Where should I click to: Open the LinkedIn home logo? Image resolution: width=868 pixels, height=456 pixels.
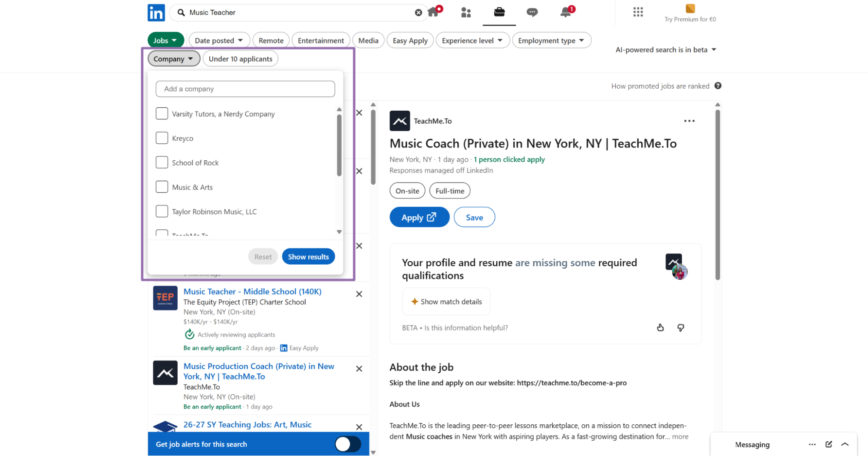click(156, 13)
